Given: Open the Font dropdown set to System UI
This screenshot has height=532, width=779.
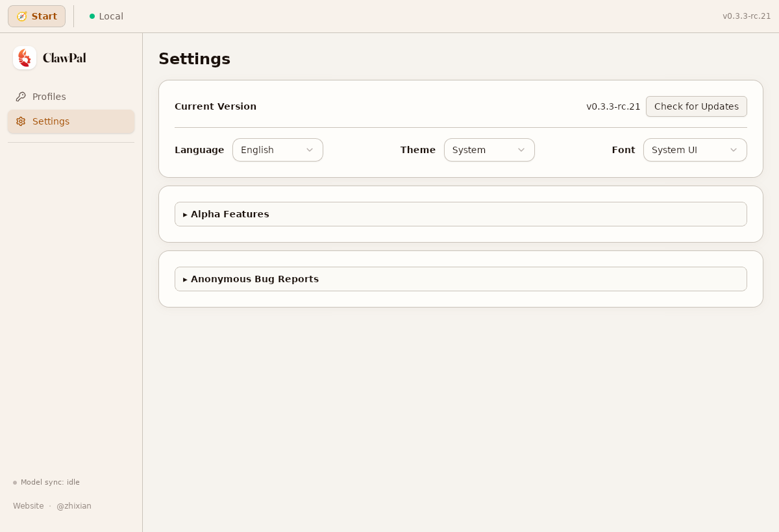Looking at the screenshot, I should (695, 150).
